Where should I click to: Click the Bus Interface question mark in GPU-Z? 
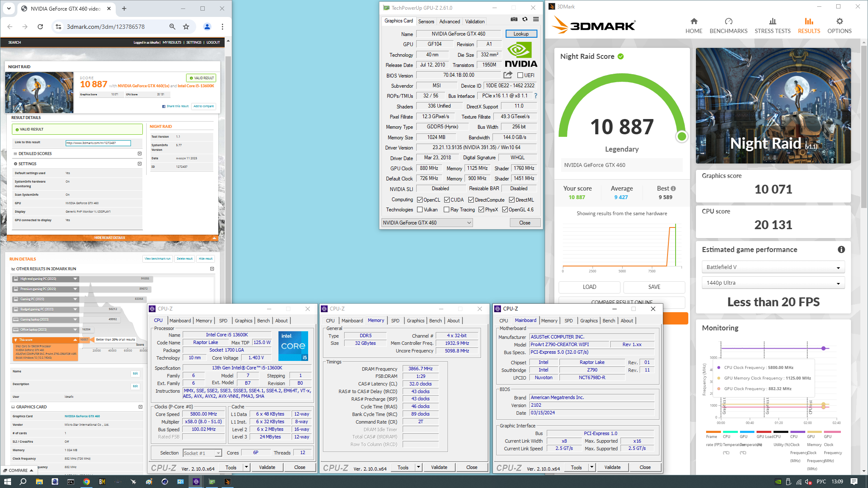click(536, 96)
